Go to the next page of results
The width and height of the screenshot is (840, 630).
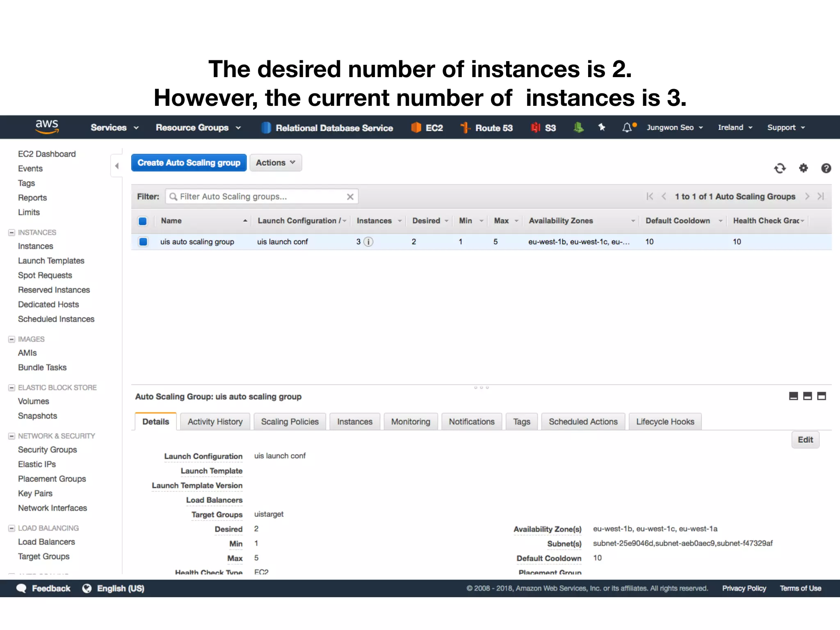click(x=807, y=196)
